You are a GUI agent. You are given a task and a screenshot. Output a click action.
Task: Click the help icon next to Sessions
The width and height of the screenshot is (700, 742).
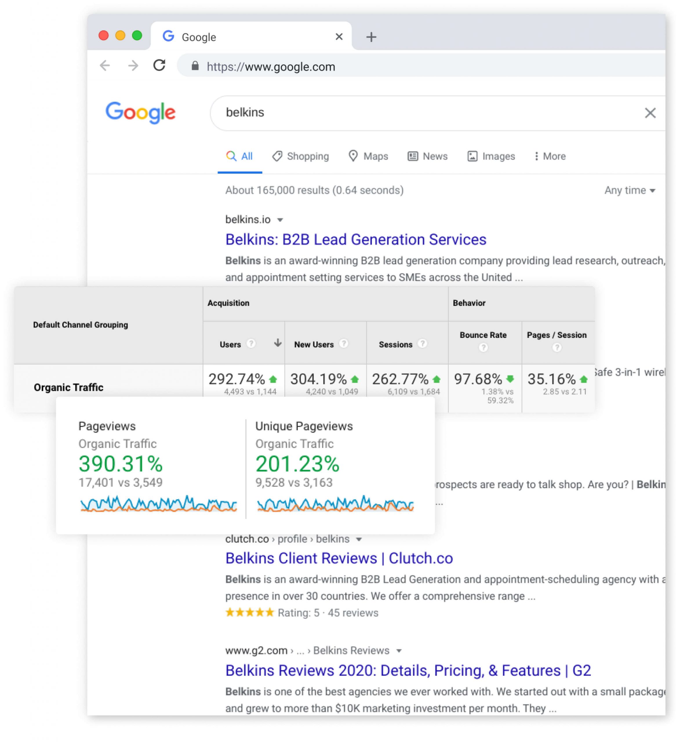pos(422,343)
